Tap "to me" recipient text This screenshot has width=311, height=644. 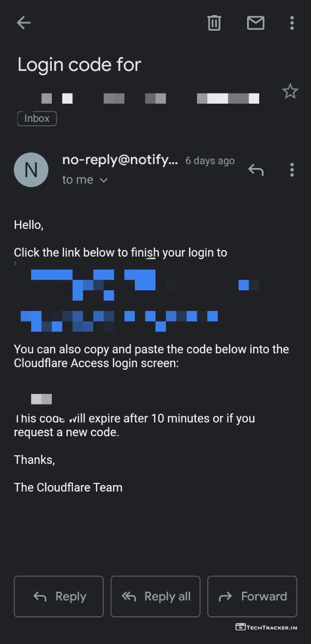click(77, 180)
